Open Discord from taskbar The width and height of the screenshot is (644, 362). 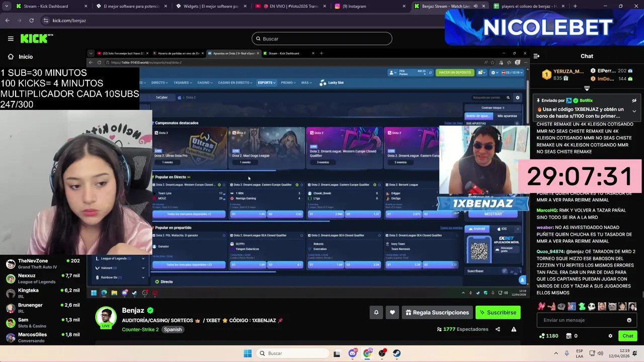352,353
